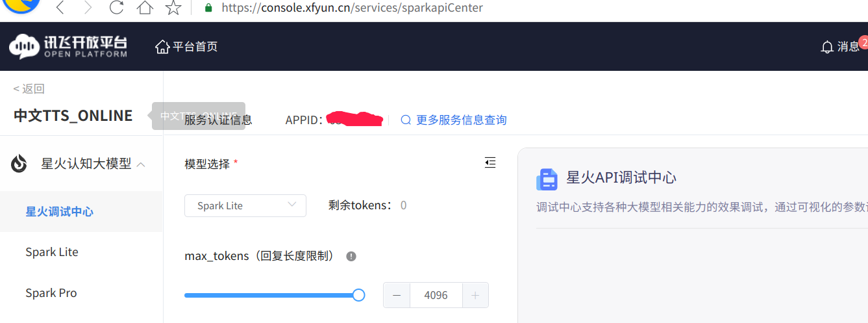The image size is (868, 323).
Task: Click the 中文TTS_ONLINE app title
Action: pos(73,116)
